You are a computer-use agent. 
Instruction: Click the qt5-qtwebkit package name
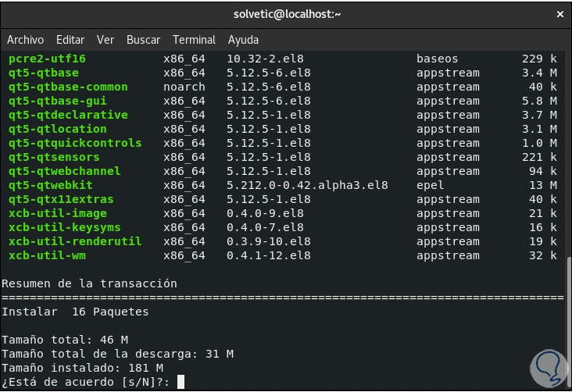[51, 185]
